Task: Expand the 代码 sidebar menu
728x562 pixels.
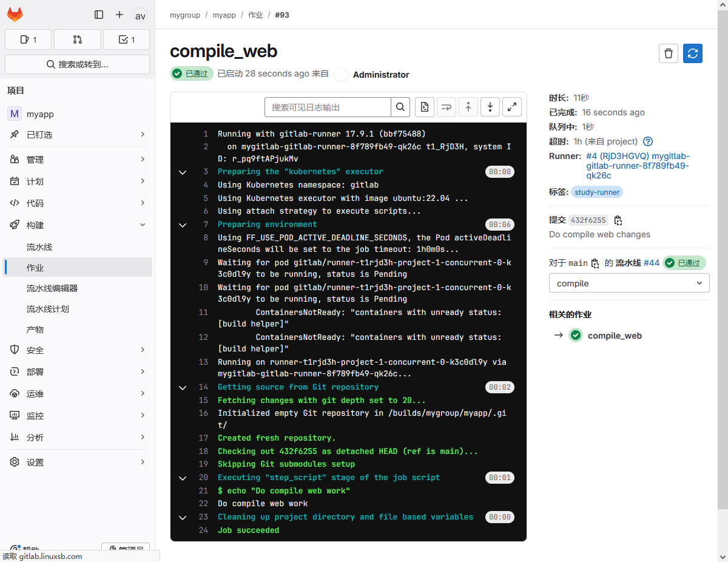Action: pyautogui.click(x=77, y=203)
